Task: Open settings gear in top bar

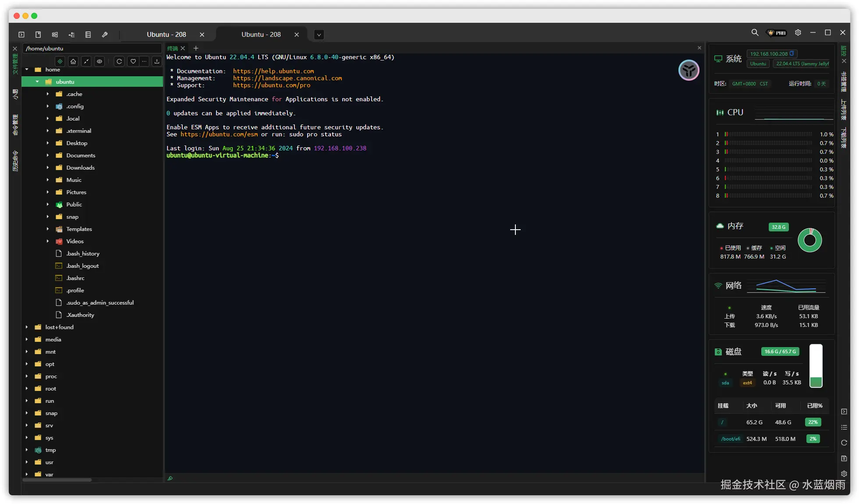Action: coord(798,33)
